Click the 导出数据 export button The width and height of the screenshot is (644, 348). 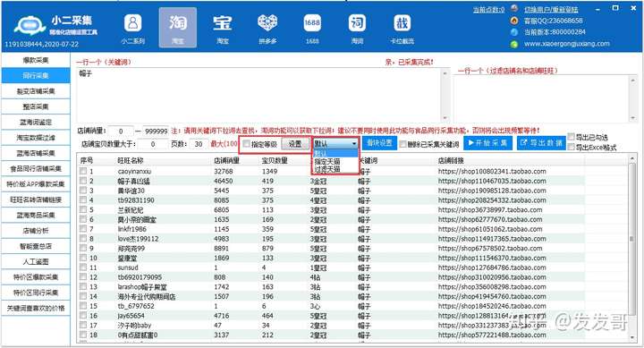(x=541, y=143)
